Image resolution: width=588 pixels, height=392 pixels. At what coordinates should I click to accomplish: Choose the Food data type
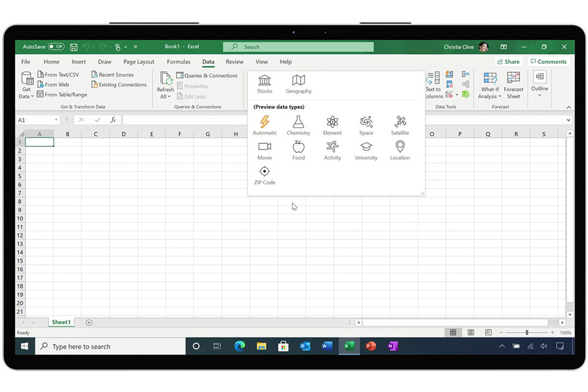tap(298, 150)
